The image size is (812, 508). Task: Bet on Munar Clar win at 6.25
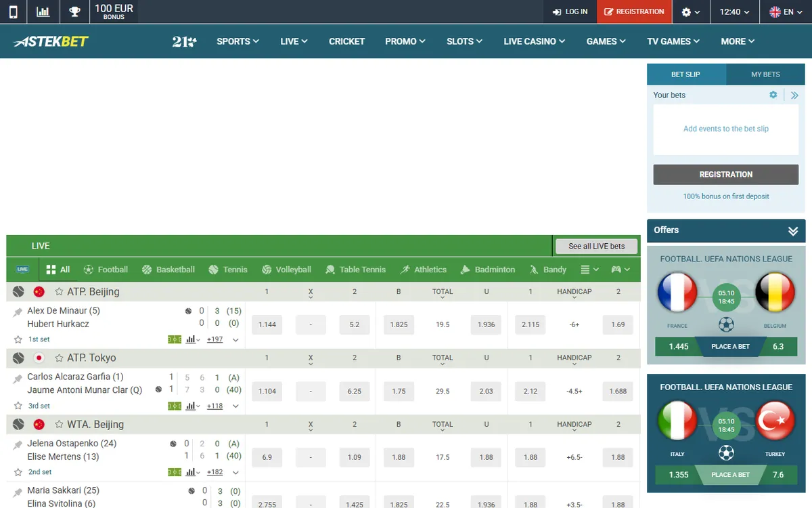[x=355, y=391]
